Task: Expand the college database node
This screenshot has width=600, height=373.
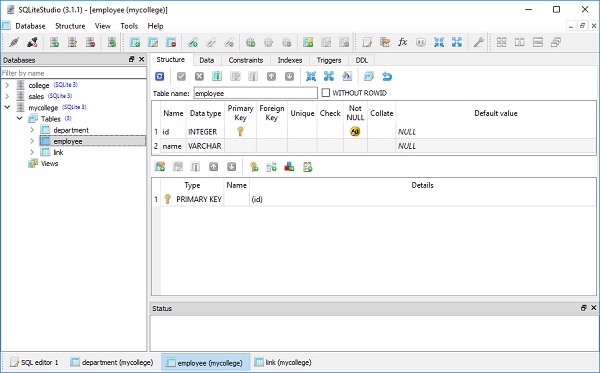Action: pyautogui.click(x=7, y=85)
